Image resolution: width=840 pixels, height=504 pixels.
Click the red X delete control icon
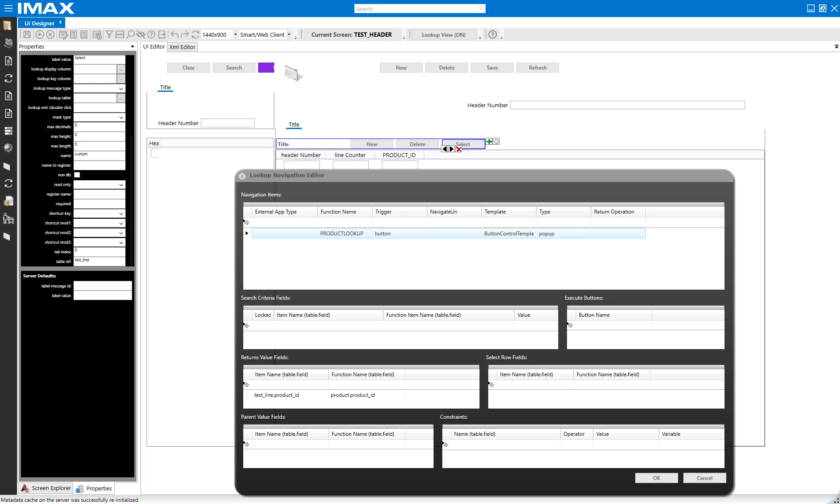click(x=458, y=149)
